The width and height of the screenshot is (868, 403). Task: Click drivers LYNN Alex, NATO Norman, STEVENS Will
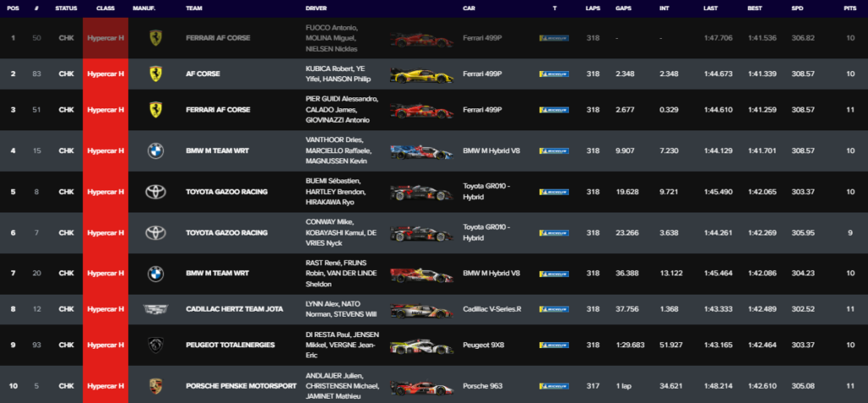(x=341, y=309)
